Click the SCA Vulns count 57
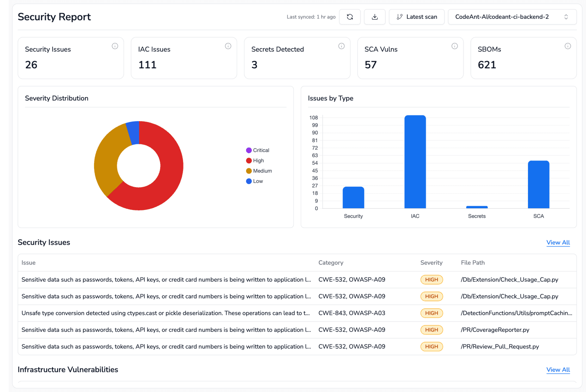 point(371,65)
